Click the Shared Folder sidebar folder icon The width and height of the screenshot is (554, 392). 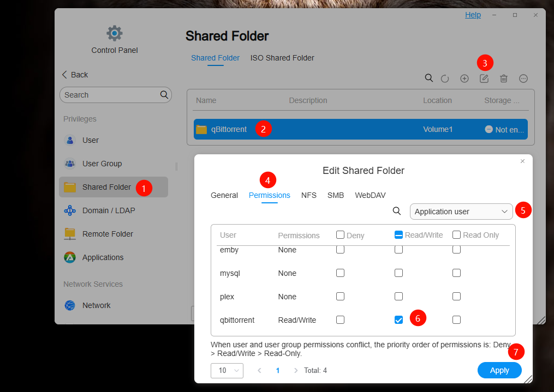pos(70,187)
